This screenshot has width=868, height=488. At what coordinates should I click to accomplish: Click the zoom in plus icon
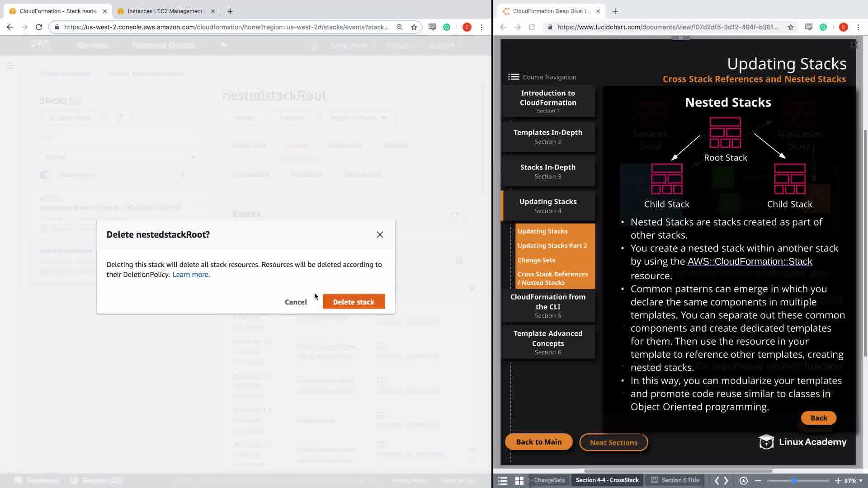(x=838, y=481)
